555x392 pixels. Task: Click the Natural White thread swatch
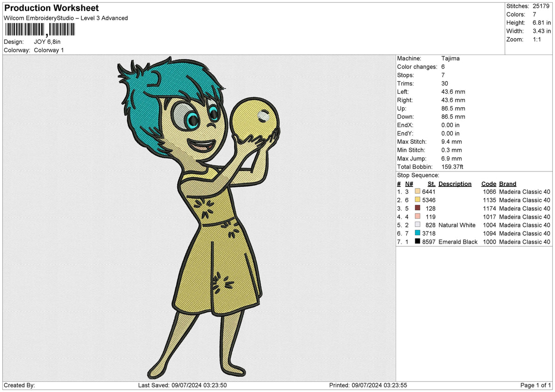click(418, 225)
